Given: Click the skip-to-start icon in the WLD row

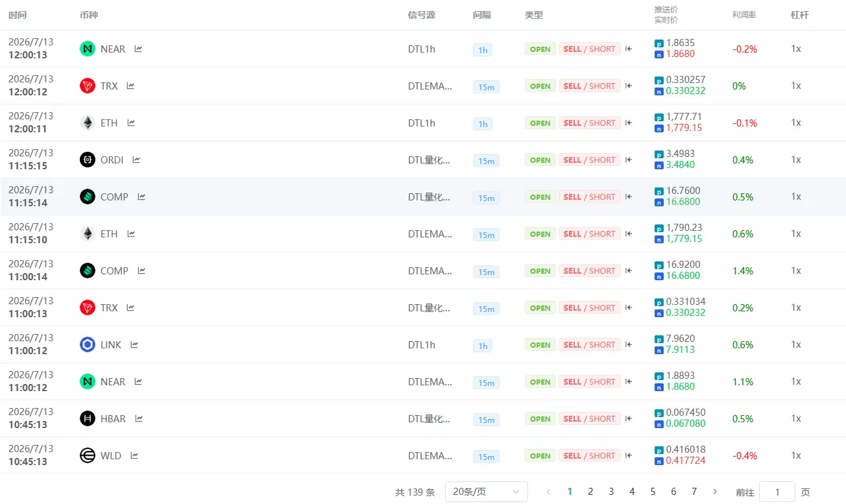Looking at the screenshot, I should coord(629,455).
